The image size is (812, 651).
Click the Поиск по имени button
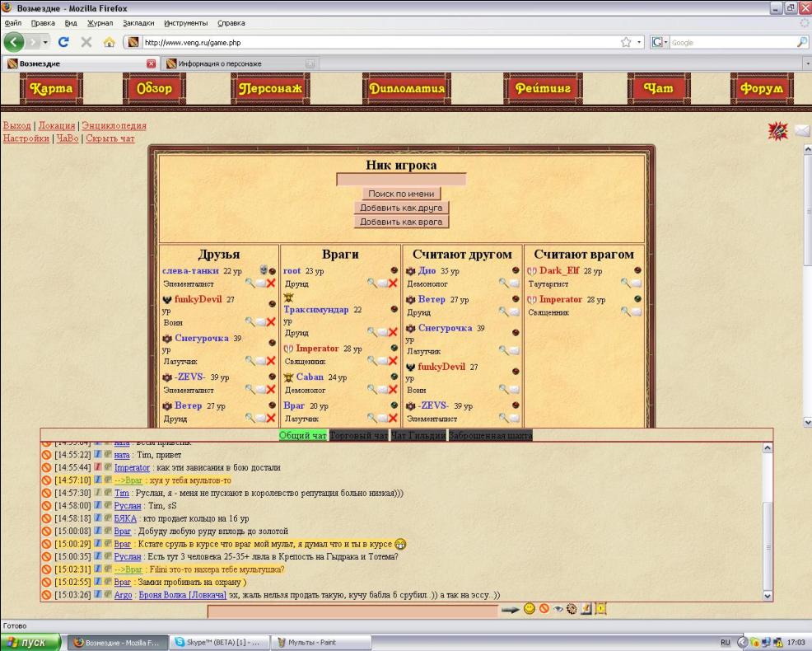(401, 194)
